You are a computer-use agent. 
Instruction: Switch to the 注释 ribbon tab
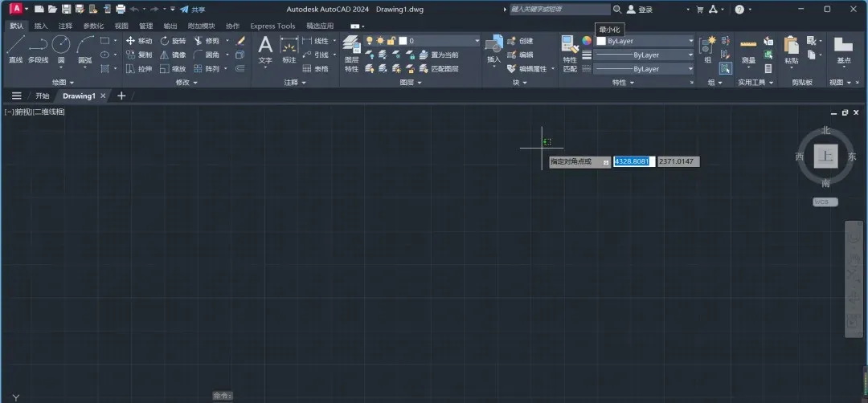pyautogui.click(x=65, y=26)
